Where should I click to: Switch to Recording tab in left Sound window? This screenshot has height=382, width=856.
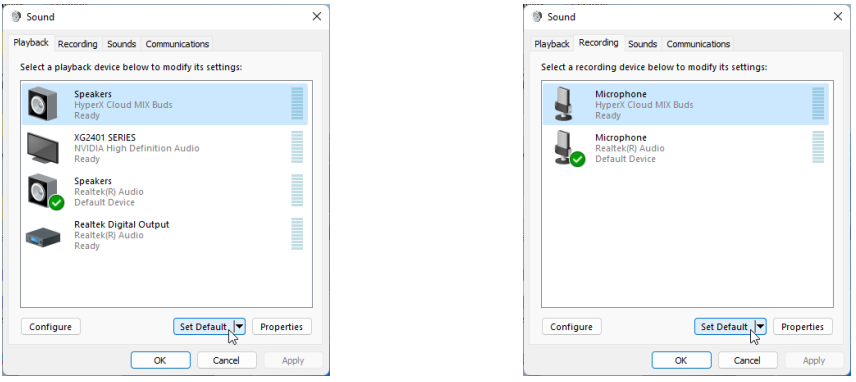78,44
